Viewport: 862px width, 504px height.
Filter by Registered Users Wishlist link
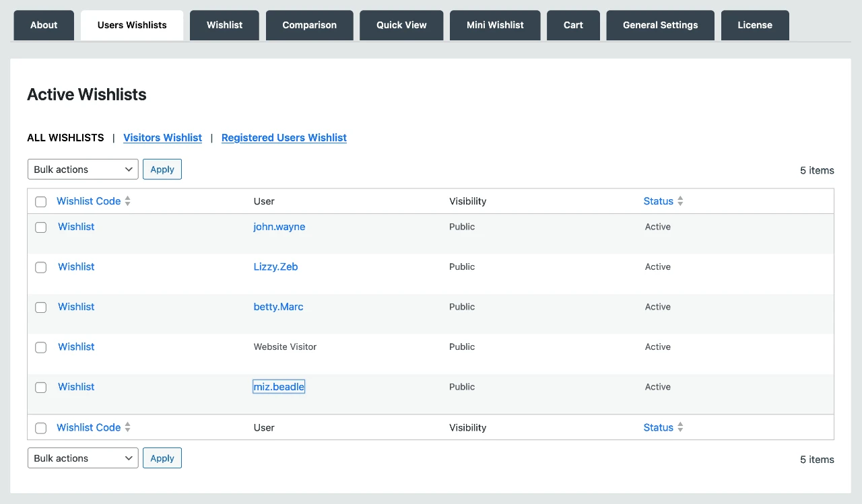click(284, 137)
